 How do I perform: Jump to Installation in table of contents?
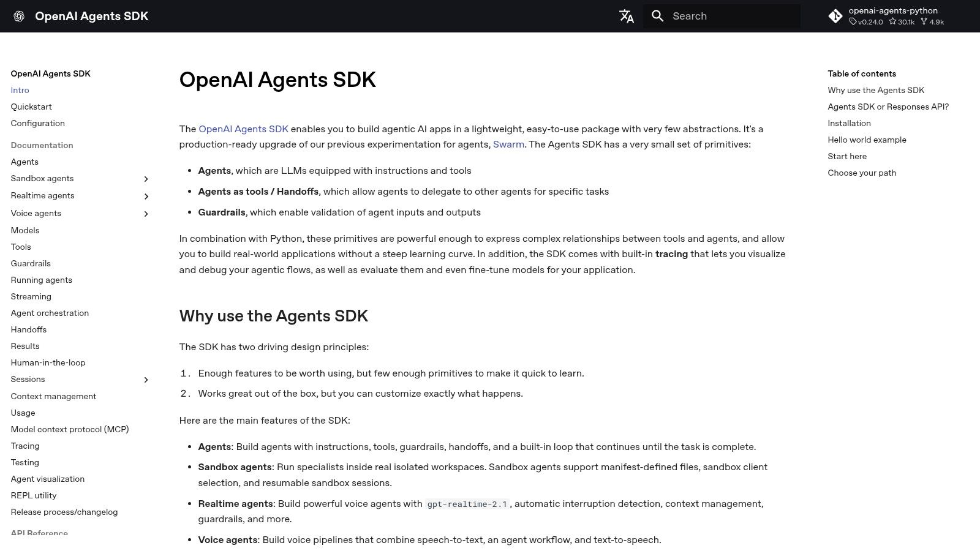(x=849, y=123)
